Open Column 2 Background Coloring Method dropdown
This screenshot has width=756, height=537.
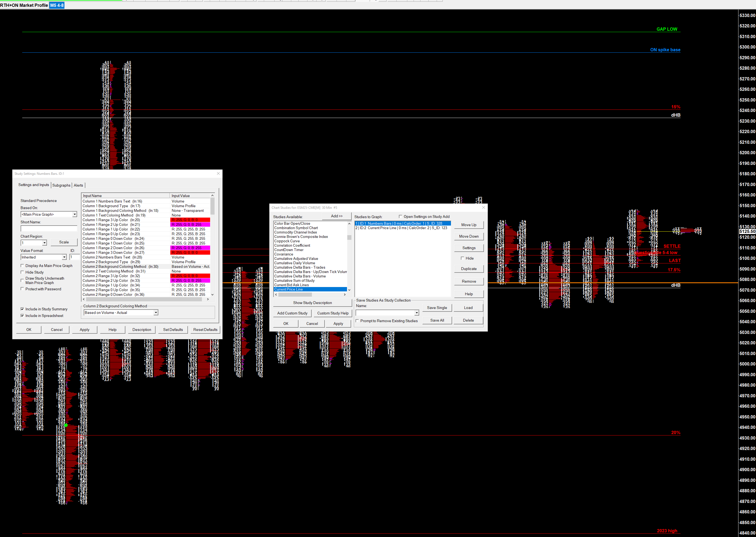tap(156, 313)
